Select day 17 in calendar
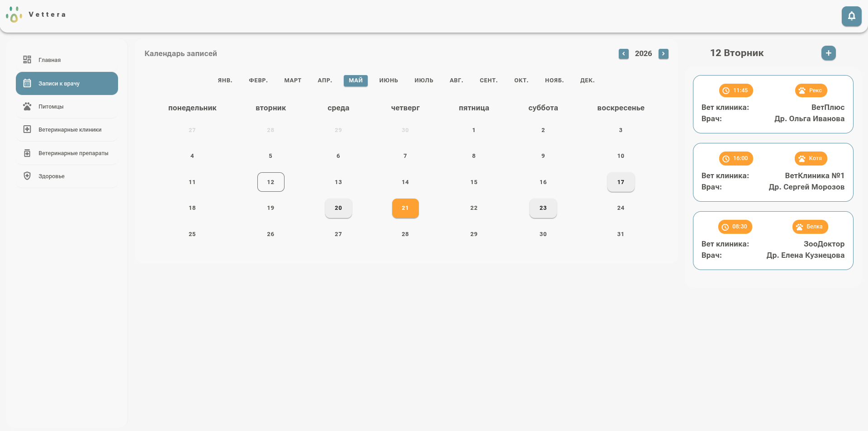The width and height of the screenshot is (868, 431). (621, 182)
